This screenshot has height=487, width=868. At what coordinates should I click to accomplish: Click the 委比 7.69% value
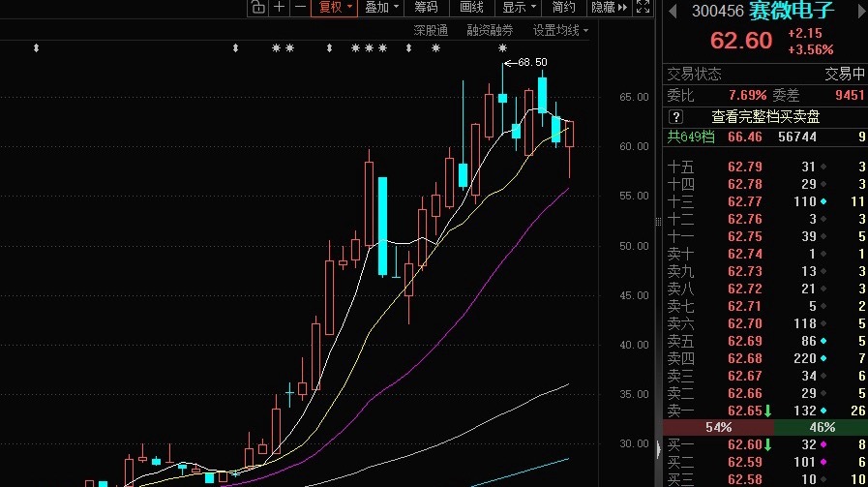click(747, 95)
